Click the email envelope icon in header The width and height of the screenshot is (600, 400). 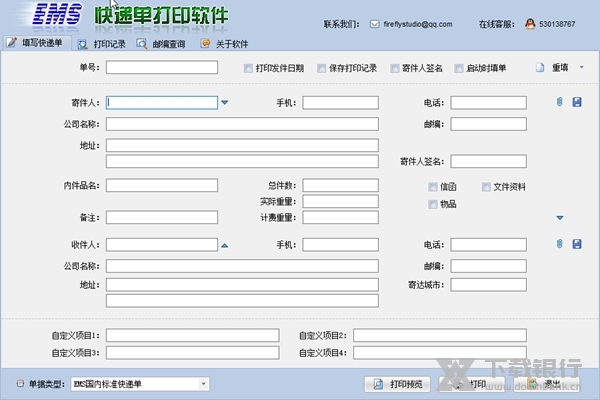click(x=374, y=24)
